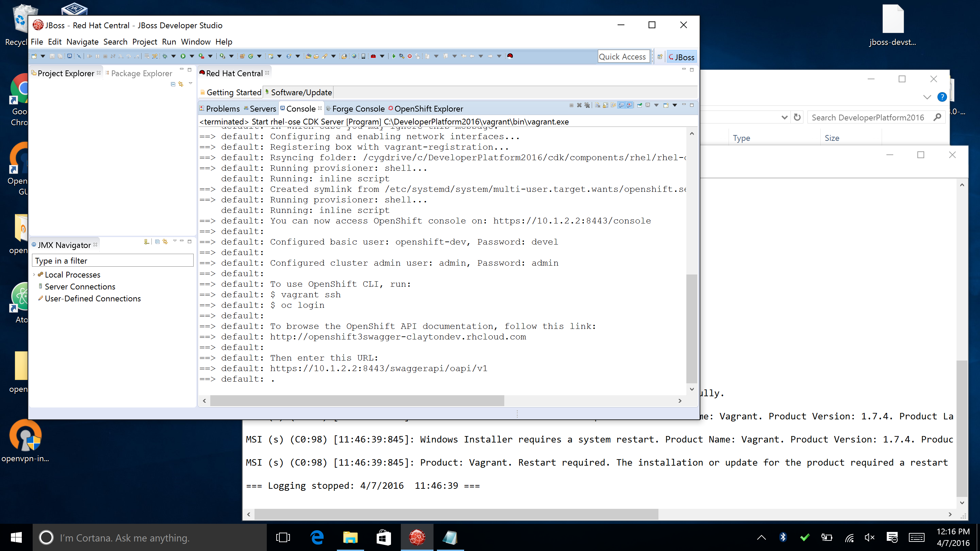Click the Debug bug icon

pos(165,56)
